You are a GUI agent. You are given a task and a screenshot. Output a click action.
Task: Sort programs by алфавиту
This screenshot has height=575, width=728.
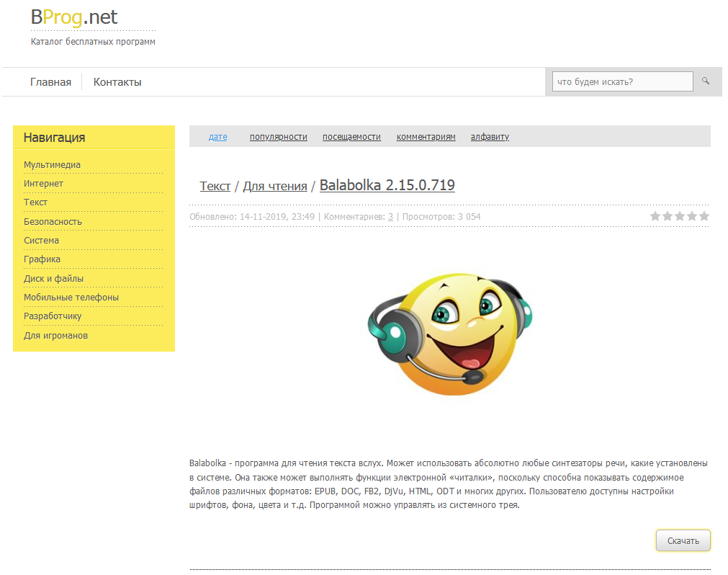490,136
